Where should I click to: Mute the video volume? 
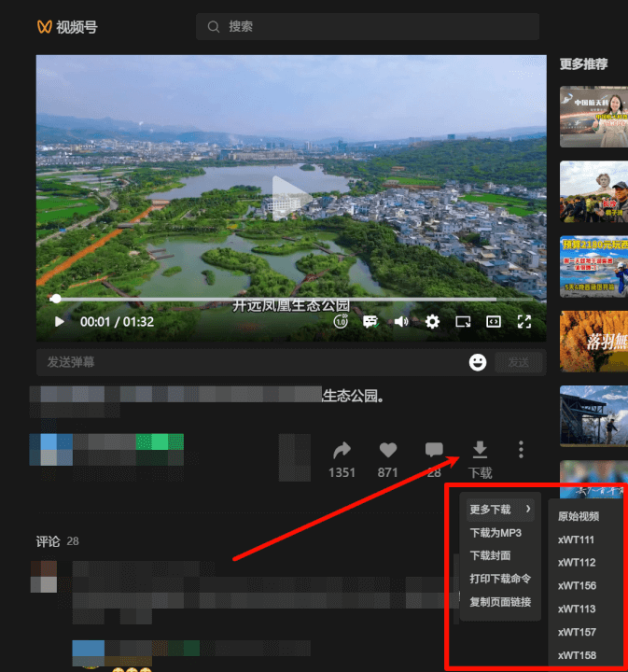(401, 321)
